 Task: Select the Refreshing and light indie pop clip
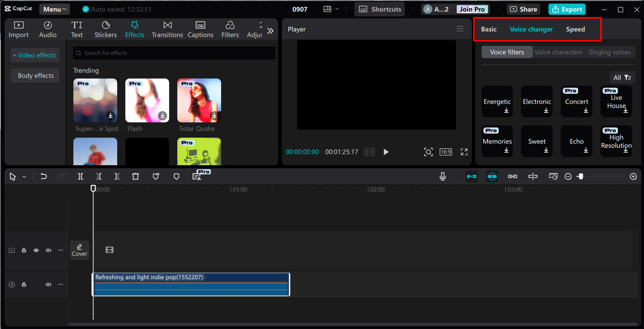(191, 284)
